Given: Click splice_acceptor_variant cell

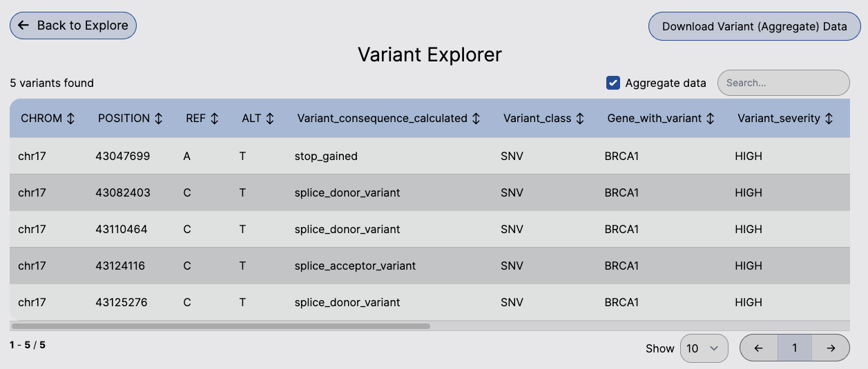Looking at the screenshot, I should click(355, 266).
